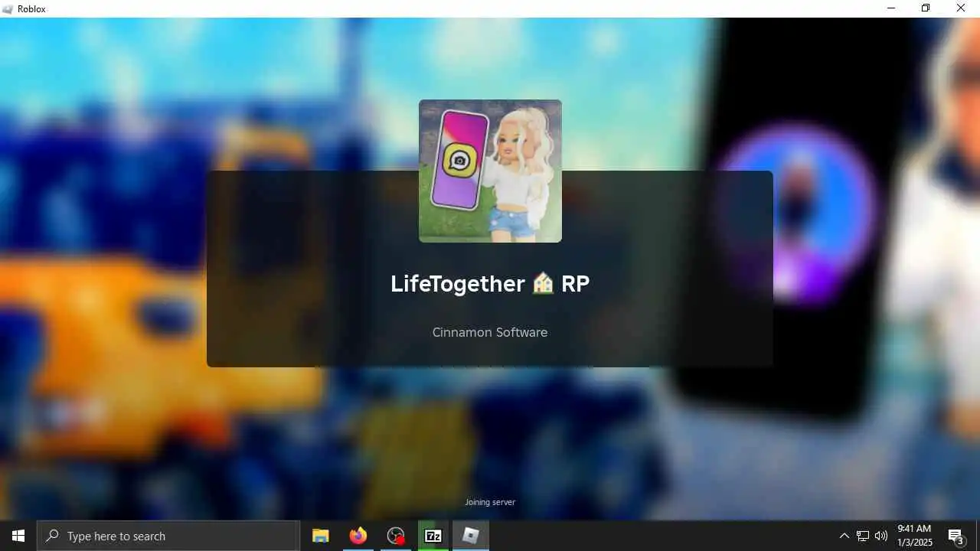
Task: Click the Joining server status text
Action: point(490,502)
